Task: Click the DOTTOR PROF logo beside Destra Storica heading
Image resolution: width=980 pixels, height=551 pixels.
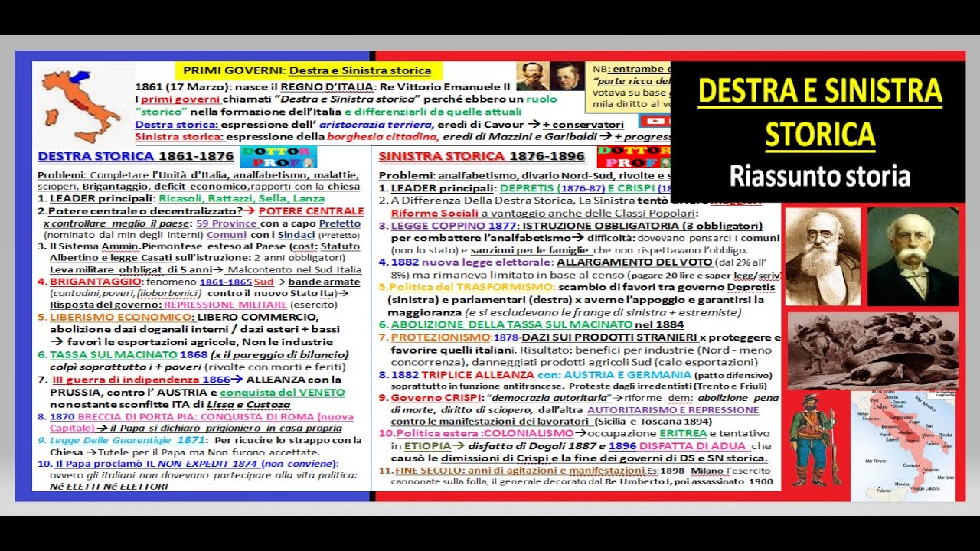Action: pyautogui.click(x=279, y=157)
